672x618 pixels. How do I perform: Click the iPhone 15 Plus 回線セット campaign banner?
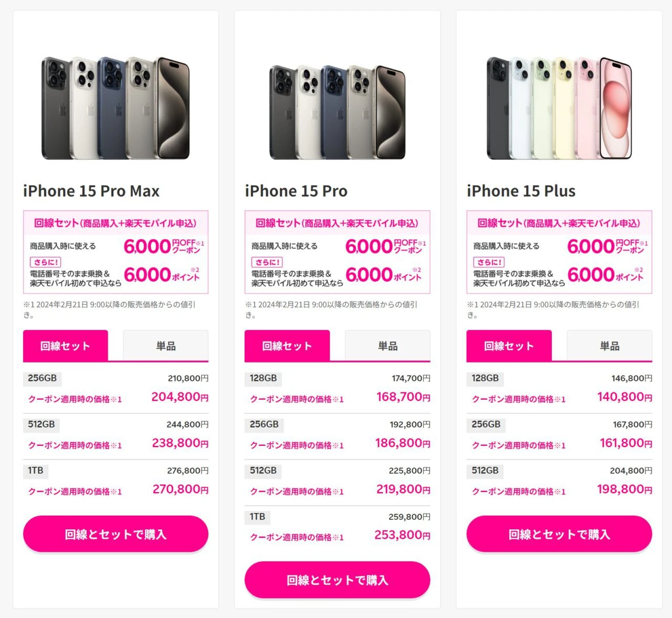click(559, 252)
